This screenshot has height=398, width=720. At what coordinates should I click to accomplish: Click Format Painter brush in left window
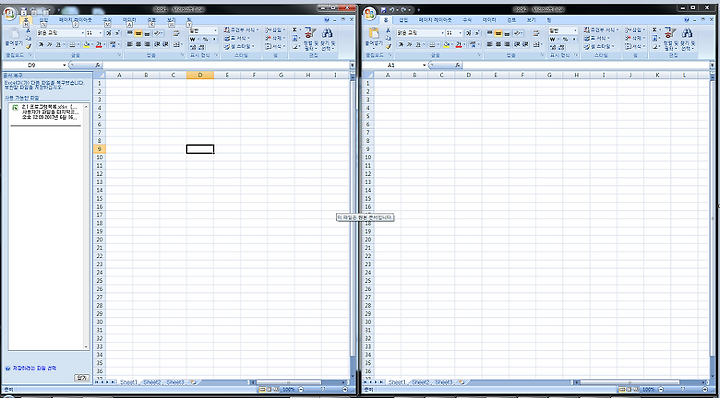28,46
